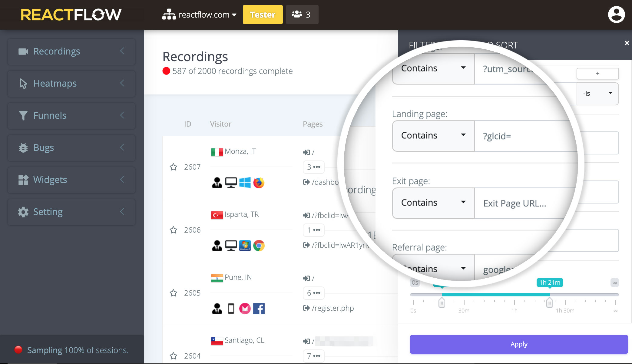Expand the Heatmaps chevron in sidebar
This screenshot has width=632, height=364.
tap(122, 83)
